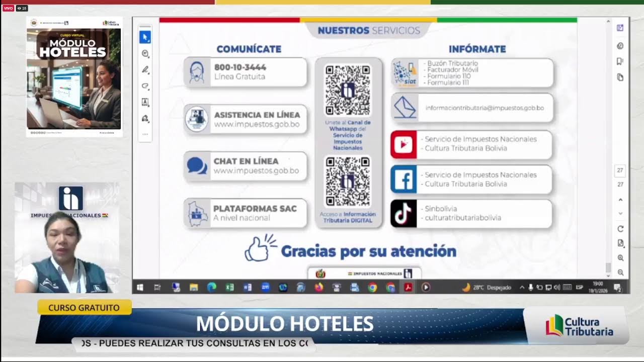Open Firefox from the taskbar
This screenshot has height=362, width=644.
[318, 288]
